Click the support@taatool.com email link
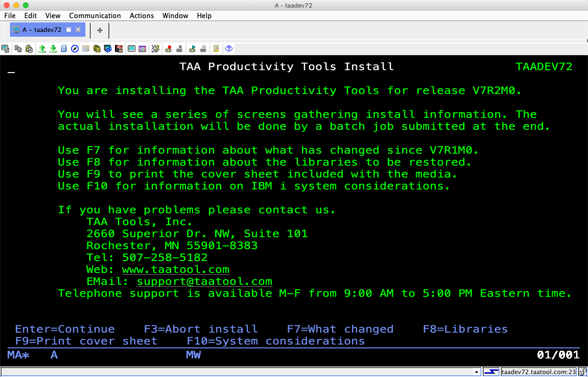Screen dimensions: 588x377 [x=205, y=282]
